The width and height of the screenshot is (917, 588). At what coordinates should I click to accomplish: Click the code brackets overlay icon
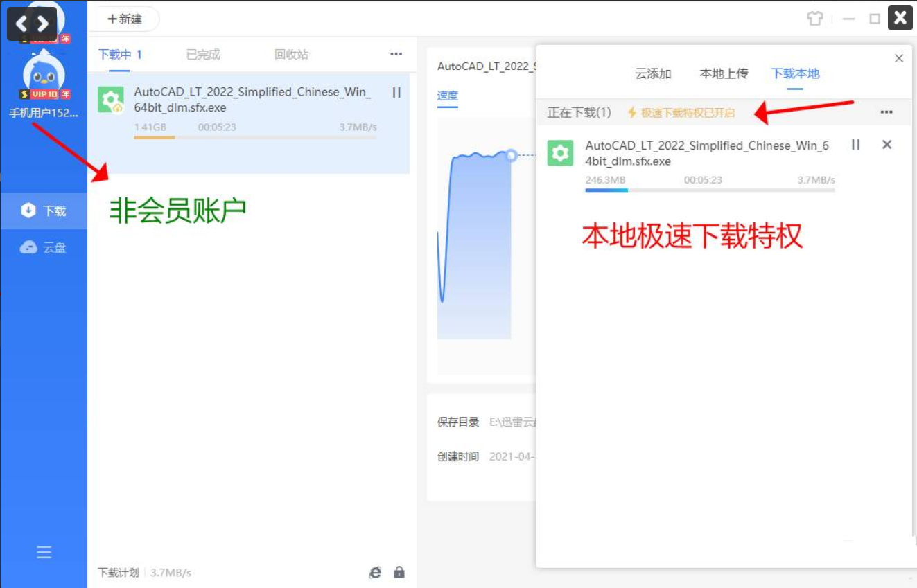coord(32,24)
